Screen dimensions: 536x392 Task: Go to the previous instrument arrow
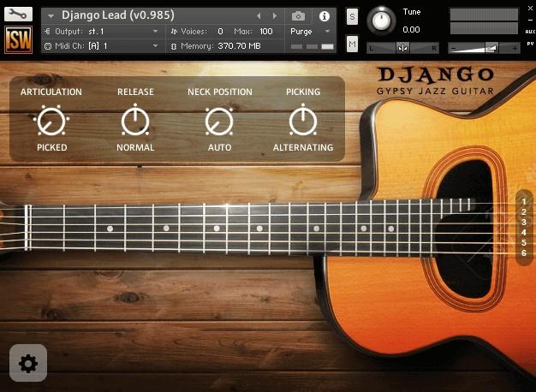click(x=259, y=16)
